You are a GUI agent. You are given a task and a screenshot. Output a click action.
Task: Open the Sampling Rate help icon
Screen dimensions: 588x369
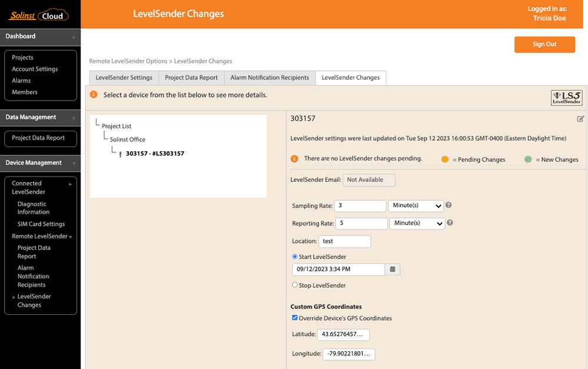click(449, 205)
